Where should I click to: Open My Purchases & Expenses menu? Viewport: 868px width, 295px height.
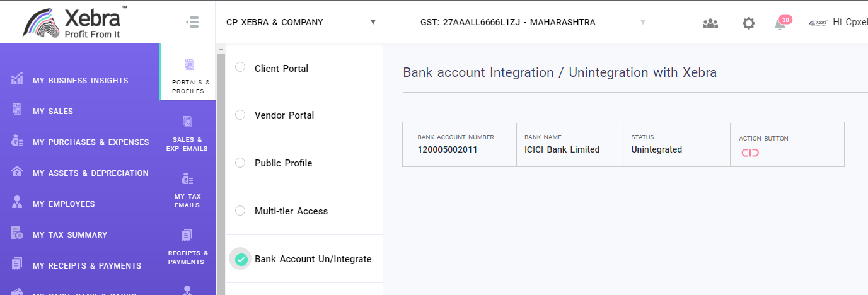[x=91, y=142]
